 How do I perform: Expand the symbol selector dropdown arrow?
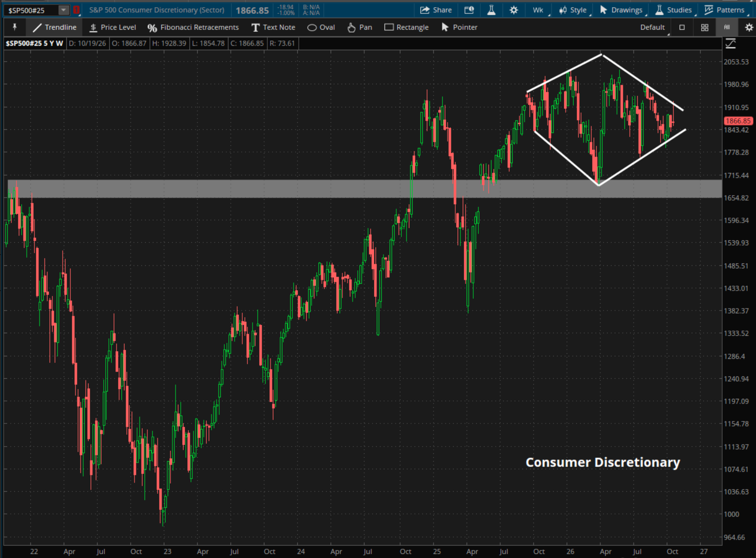(x=64, y=10)
